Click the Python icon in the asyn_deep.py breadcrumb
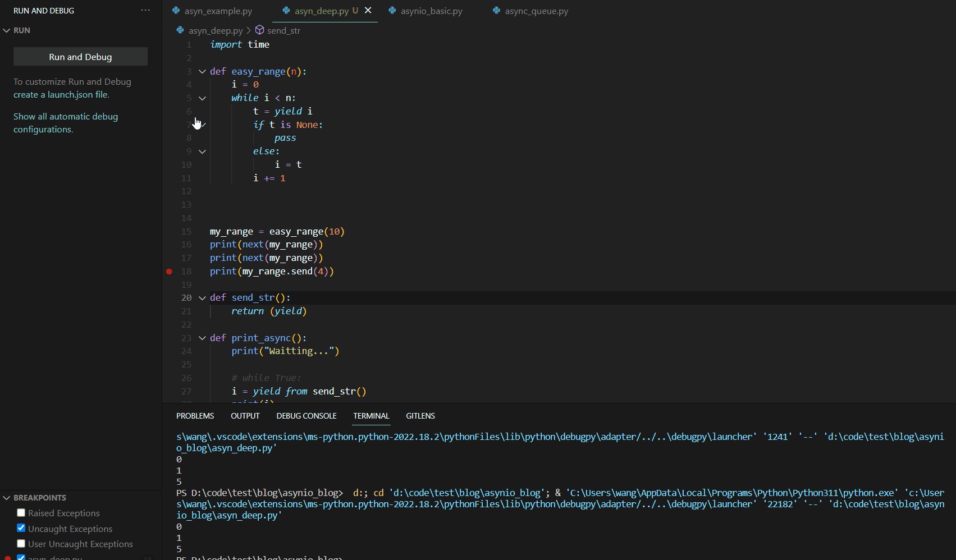The height and width of the screenshot is (560, 956). coord(180,30)
